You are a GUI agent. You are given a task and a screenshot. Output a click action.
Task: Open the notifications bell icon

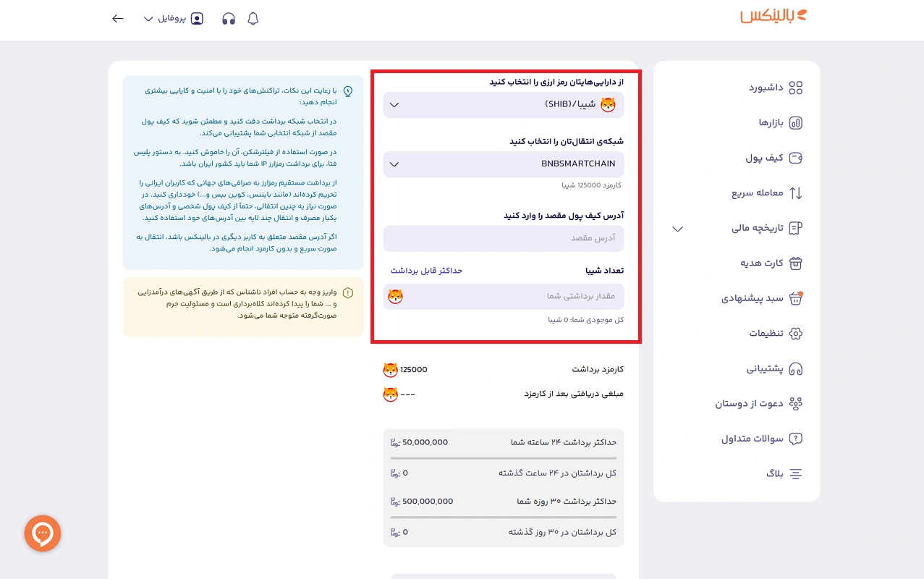pos(253,18)
